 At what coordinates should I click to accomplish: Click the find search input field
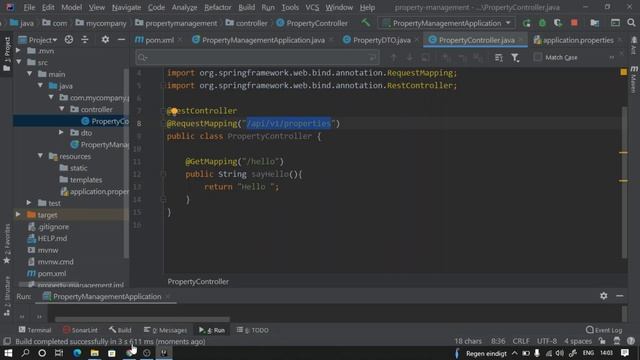point(257,58)
